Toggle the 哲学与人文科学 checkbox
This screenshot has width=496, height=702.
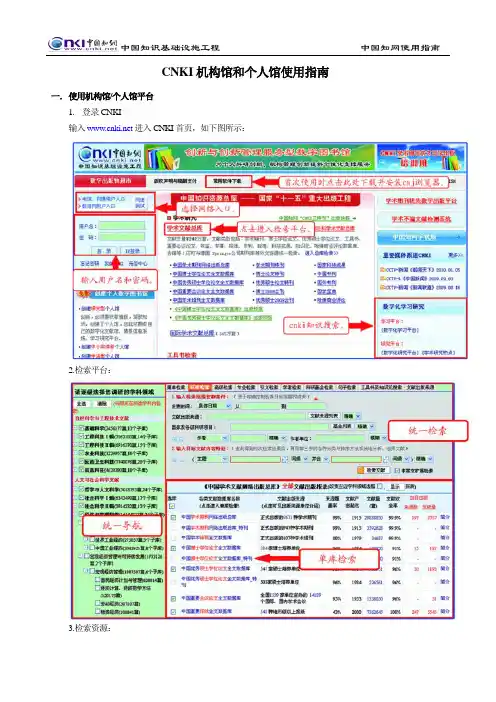point(81,489)
